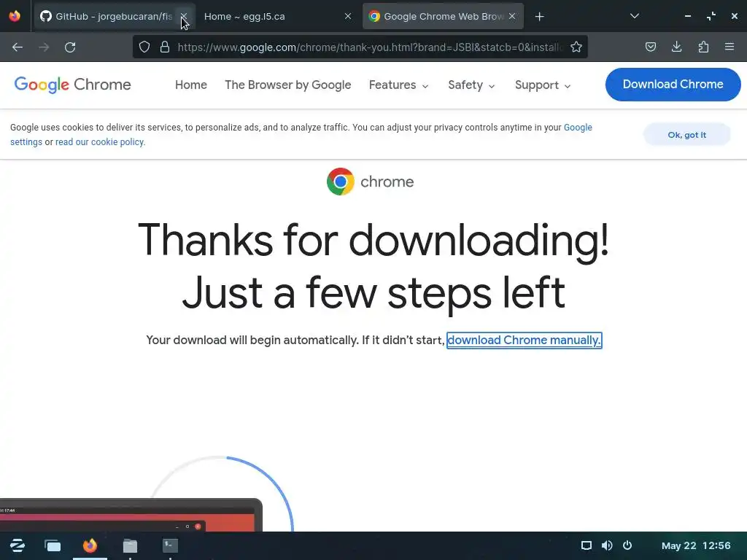Open the extensions puzzle icon
The width and height of the screenshot is (747, 560).
coord(703,47)
